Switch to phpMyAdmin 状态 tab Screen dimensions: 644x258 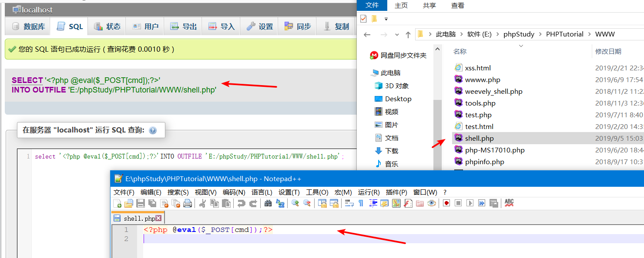(x=107, y=26)
